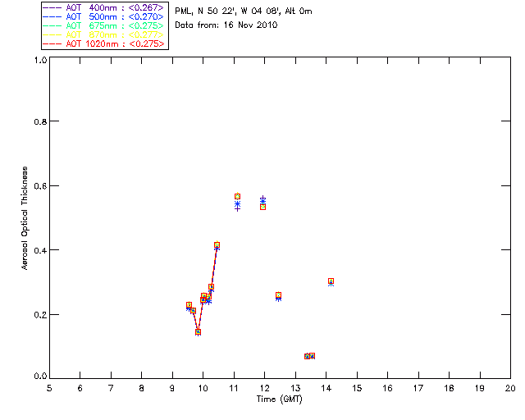Click the 'AOT 500nm : <0.270>' legend entry
The height and width of the screenshot is (420, 525).
click(104, 17)
